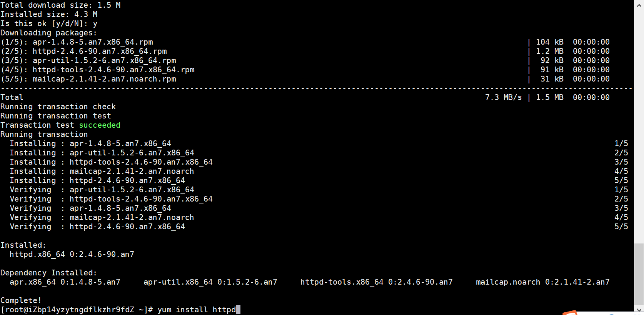644x315 pixels.
Task: Click the 'Total download size: 1.5 M' line
Action: click(60, 5)
